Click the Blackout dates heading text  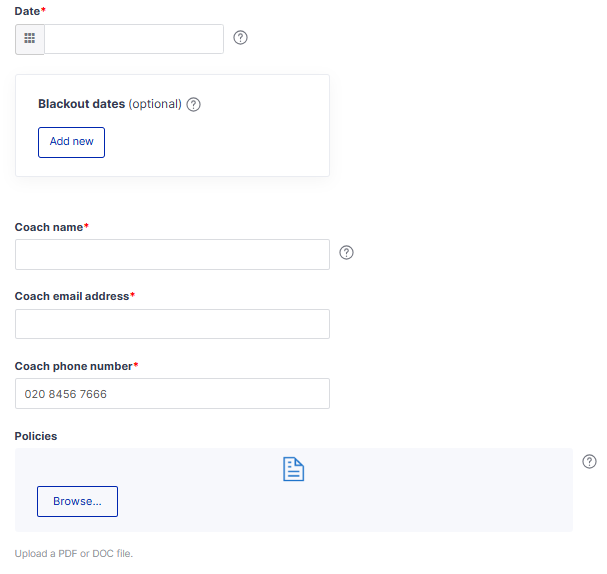pos(82,104)
